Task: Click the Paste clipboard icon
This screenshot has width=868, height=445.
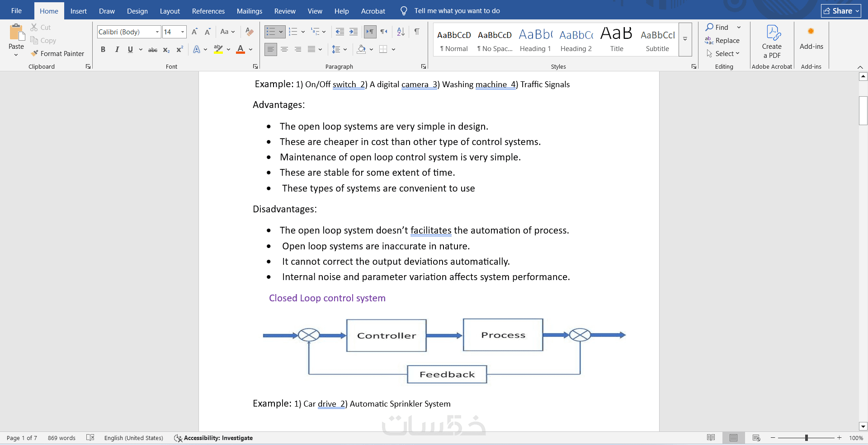Action: click(x=16, y=33)
